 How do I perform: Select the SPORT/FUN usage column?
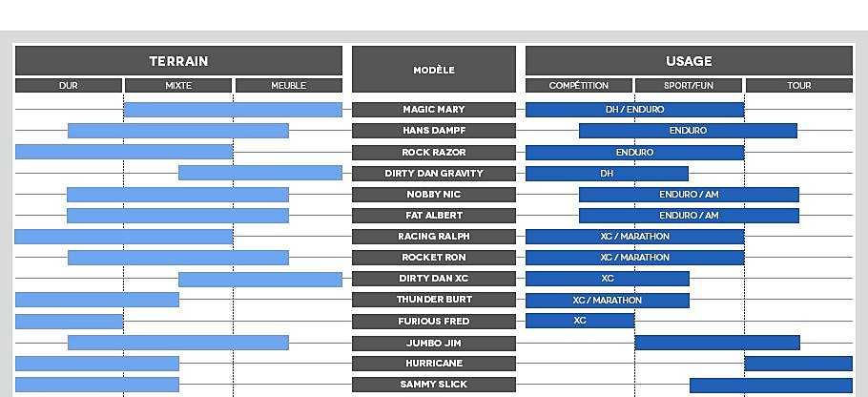point(689,86)
